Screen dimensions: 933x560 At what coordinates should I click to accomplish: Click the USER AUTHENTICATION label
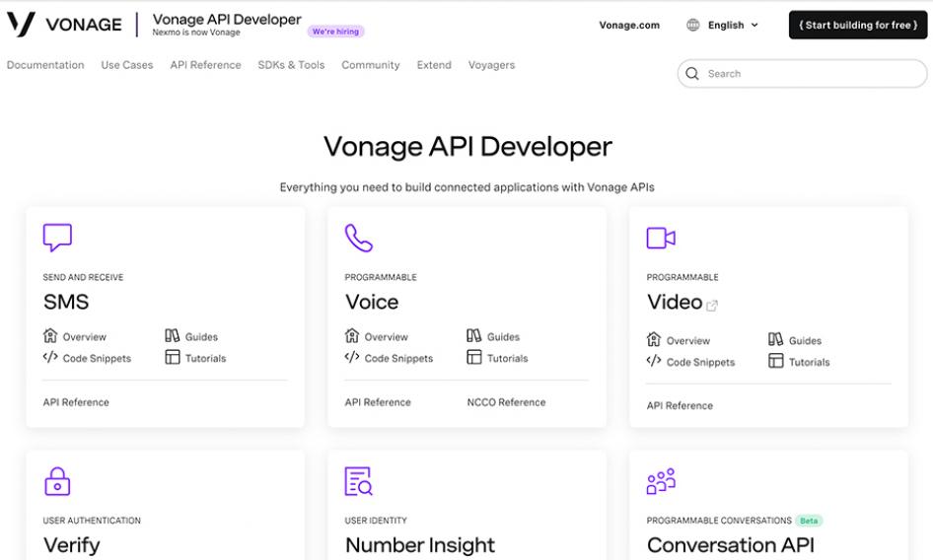pyautogui.click(x=92, y=521)
